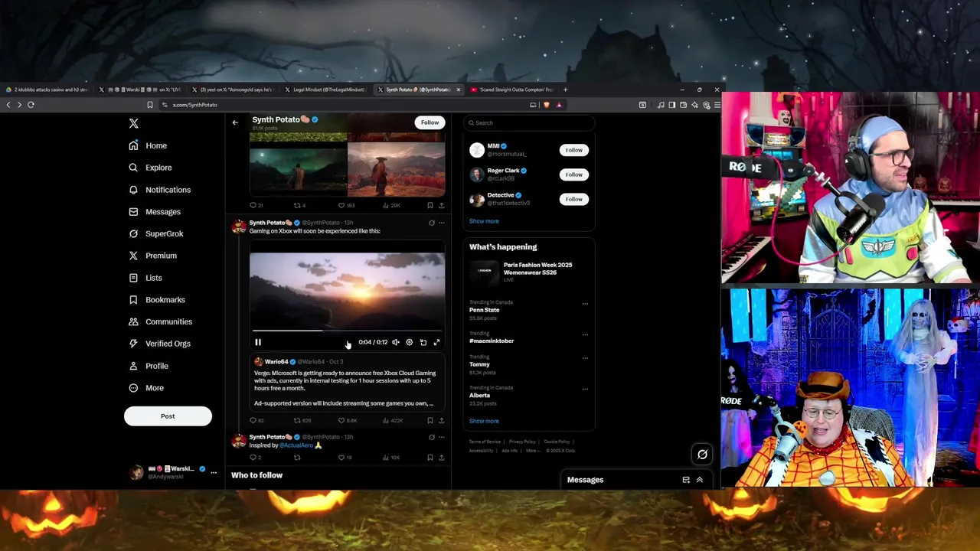This screenshot has width=980, height=551.
Task: Open Messages from the left sidebar
Action: [x=155, y=212]
